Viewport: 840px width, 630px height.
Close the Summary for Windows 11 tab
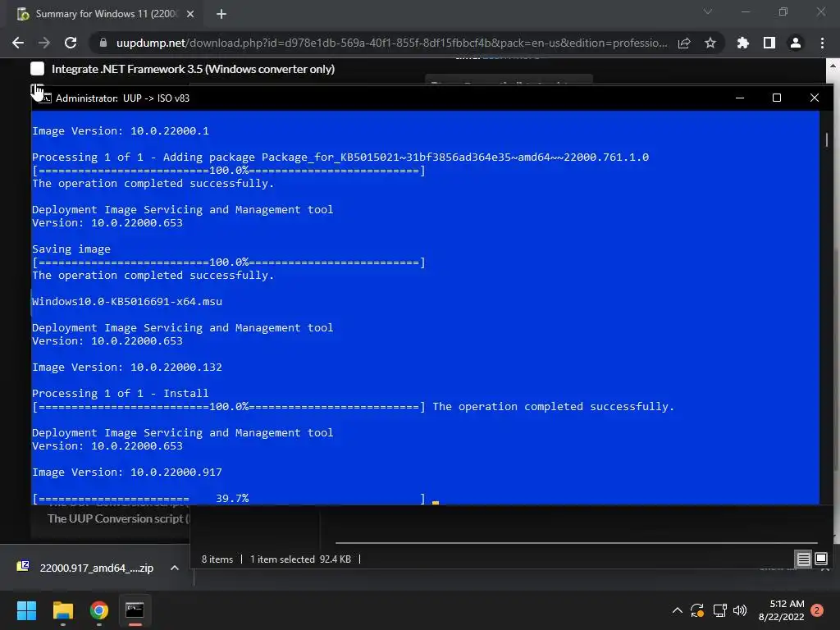[x=190, y=14]
